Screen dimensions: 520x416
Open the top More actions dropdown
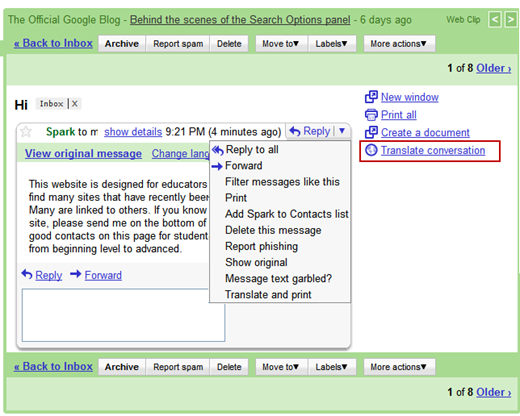pyautogui.click(x=399, y=44)
